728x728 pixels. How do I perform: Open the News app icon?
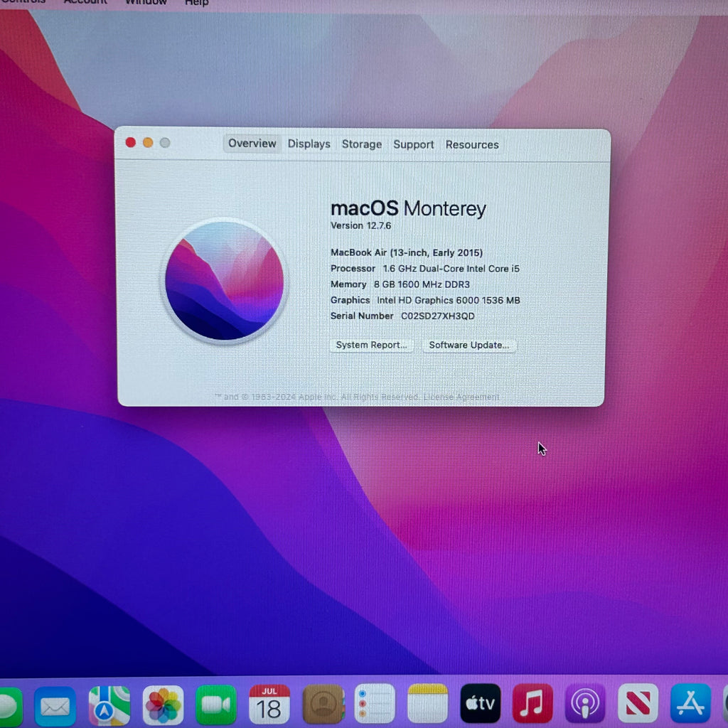coord(638,703)
